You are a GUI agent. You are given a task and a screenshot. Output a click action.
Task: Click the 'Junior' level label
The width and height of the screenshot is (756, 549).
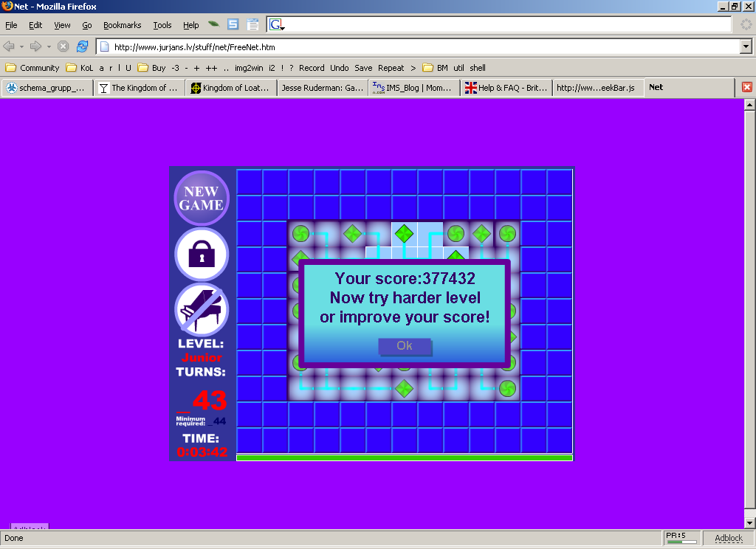click(x=202, y=358)
